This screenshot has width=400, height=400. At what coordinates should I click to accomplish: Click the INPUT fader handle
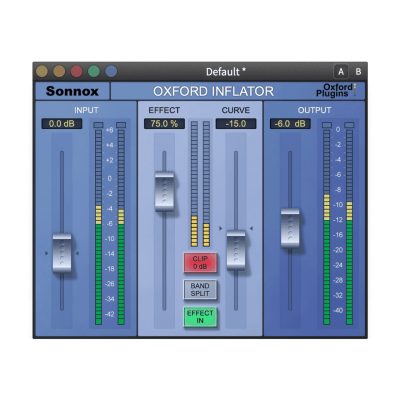point(62,253)
